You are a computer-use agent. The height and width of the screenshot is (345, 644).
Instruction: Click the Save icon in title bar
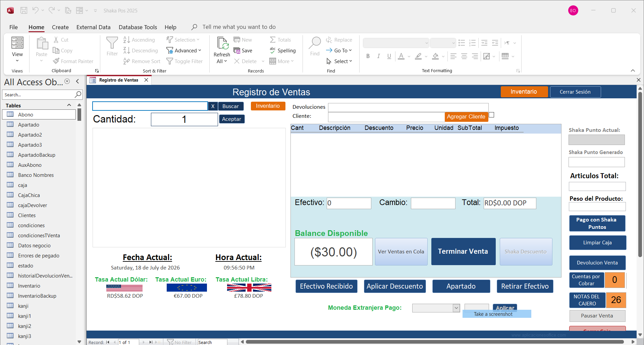pyautogui.click(x=24, y=10)
